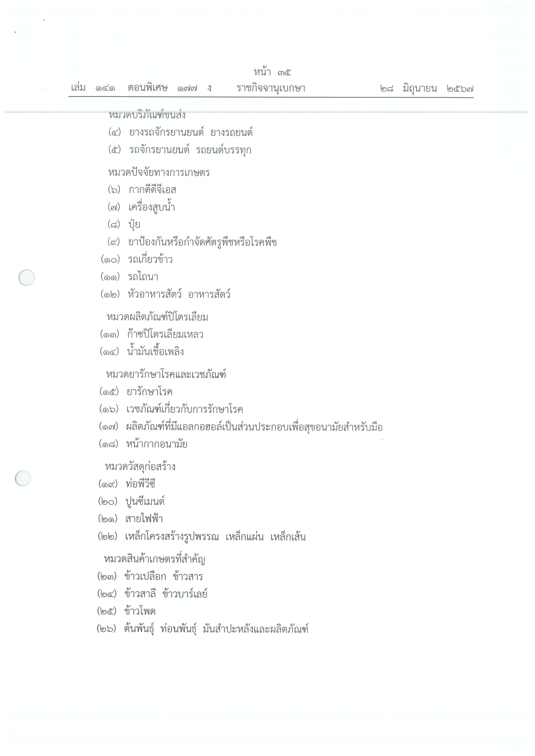The height and width of the screenshot is (756, 535).
Task: Select ตอนพิเศษ ๑๗๗ ง text
Action: coord(169,88)
